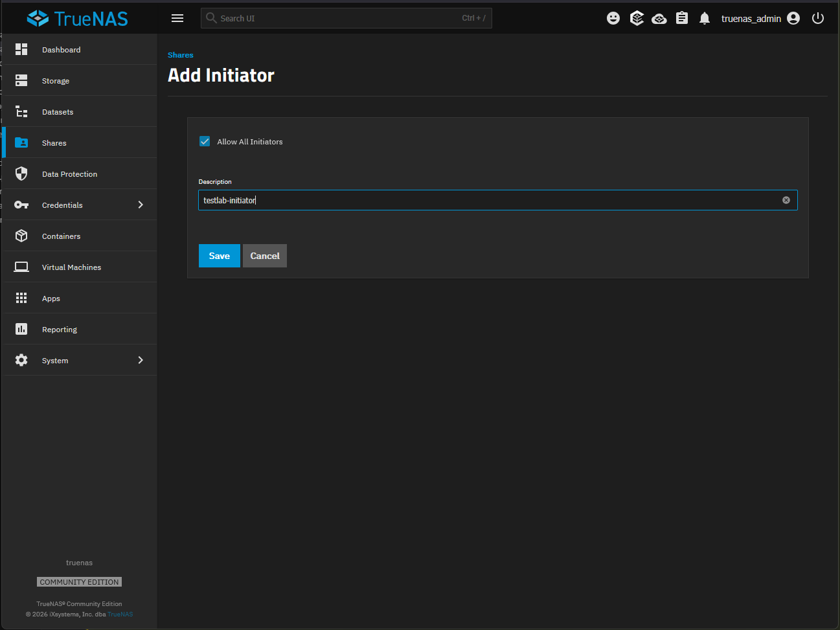The height and width of the screenshot is (630, 840).
Task: Click the Allow All Initiators label
Action: coord(250,142)
